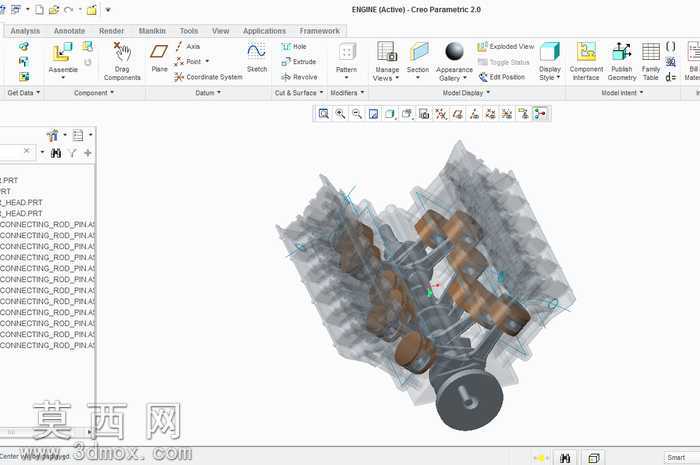Open the Family Table
The width and height of the screenshot is (700, 465).
click(650, 61)
